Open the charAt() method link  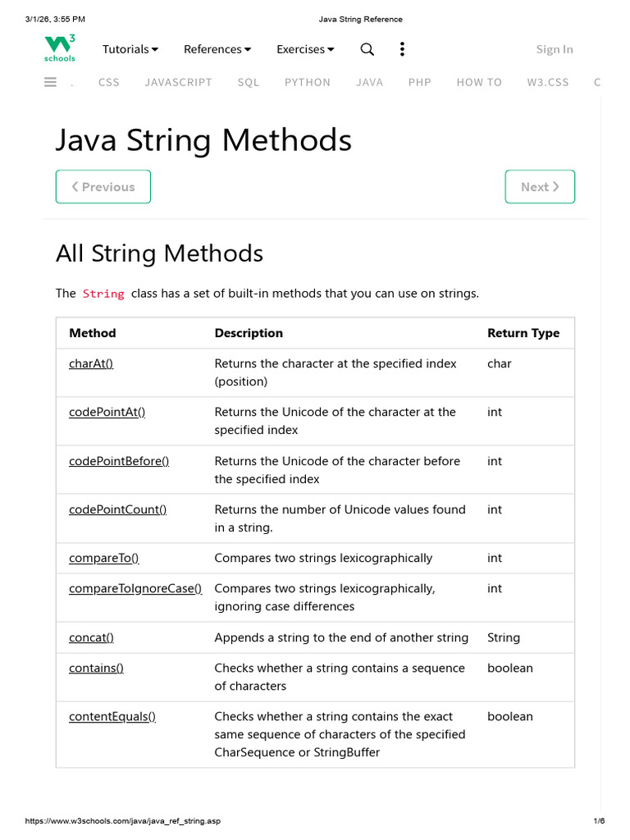91,363
